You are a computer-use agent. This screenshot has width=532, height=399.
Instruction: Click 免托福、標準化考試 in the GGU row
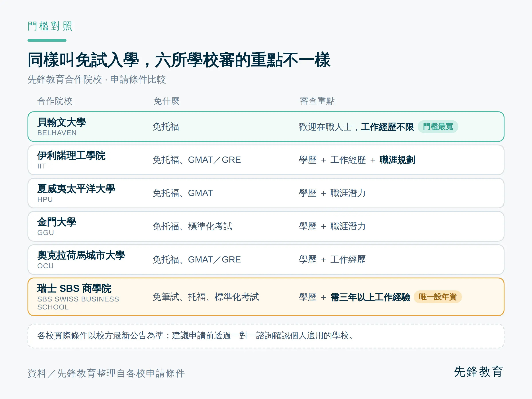tap(193, 226)
